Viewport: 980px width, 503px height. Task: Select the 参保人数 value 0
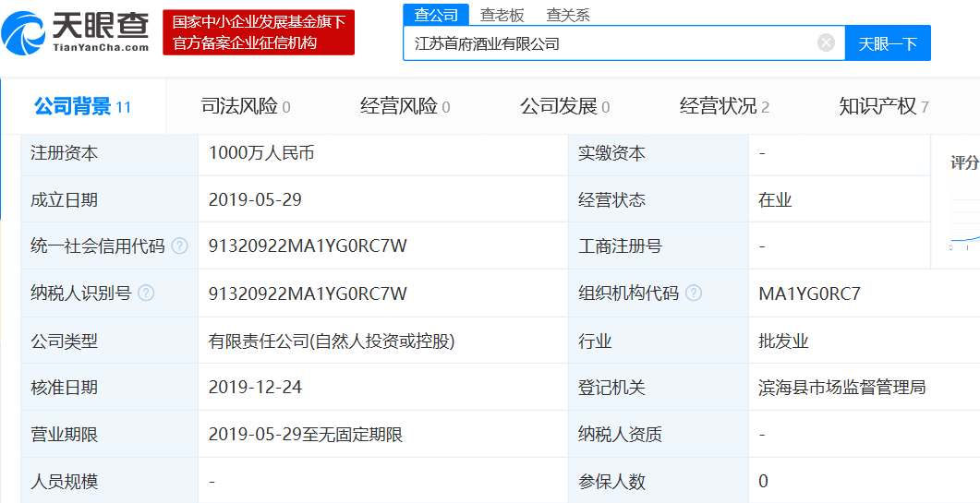[x=763, y=481]
